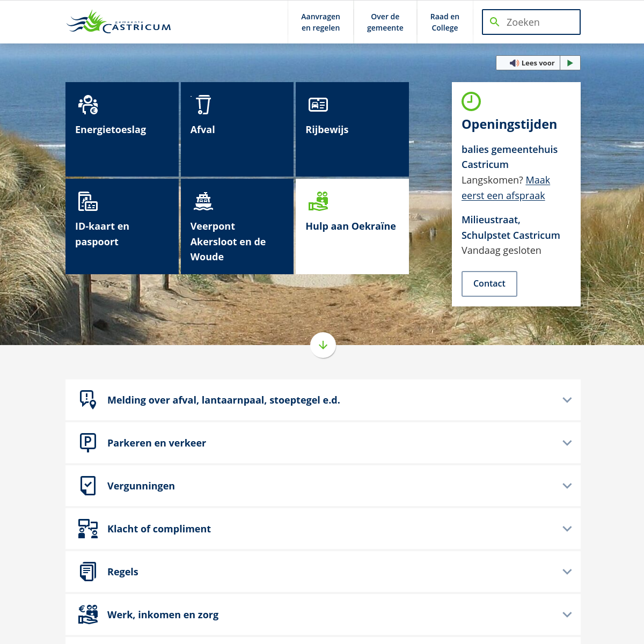Open ID-kaart en paspoort tile label

[x=103, y=234]
